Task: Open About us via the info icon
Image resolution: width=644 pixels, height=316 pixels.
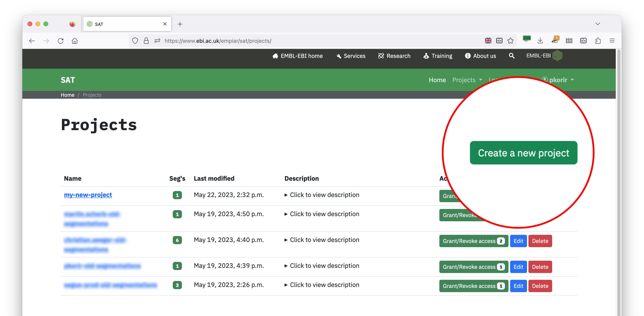Action: [467, 56]
